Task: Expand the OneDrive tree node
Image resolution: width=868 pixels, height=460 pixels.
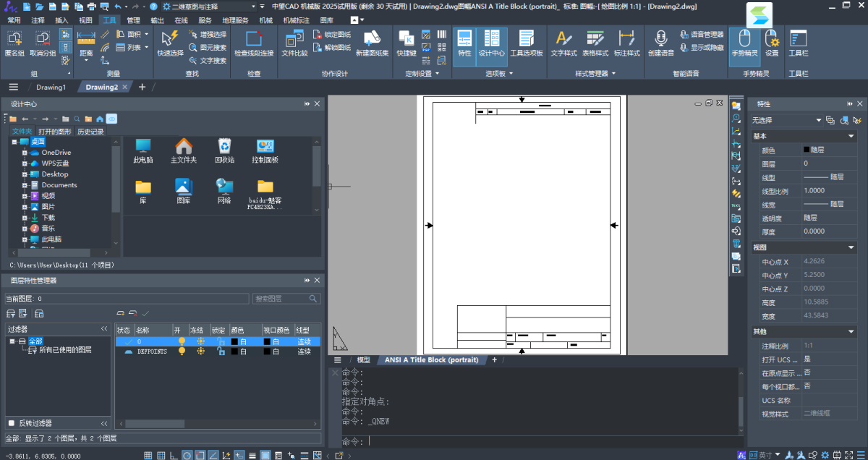Action: pos(24,153)
